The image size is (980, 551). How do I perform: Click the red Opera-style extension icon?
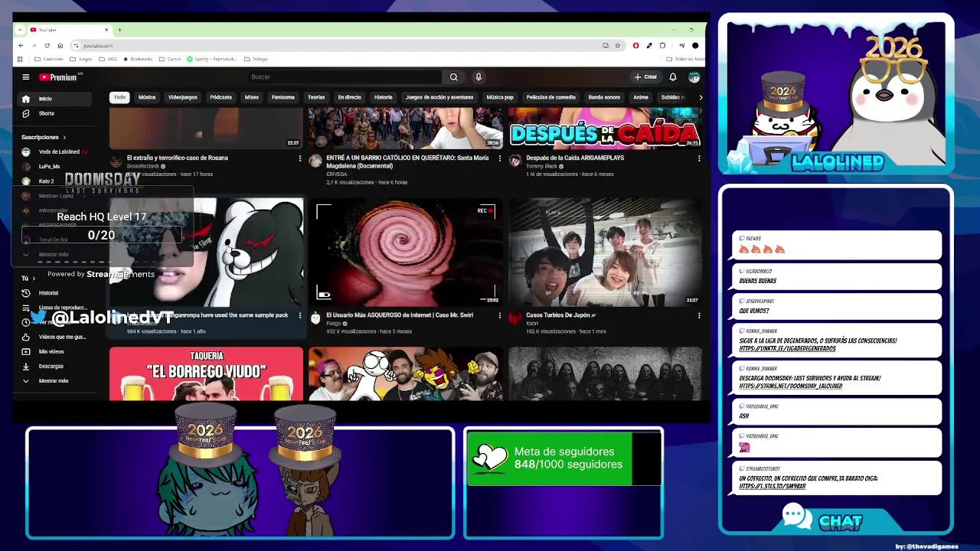click(x=635, y=45)
